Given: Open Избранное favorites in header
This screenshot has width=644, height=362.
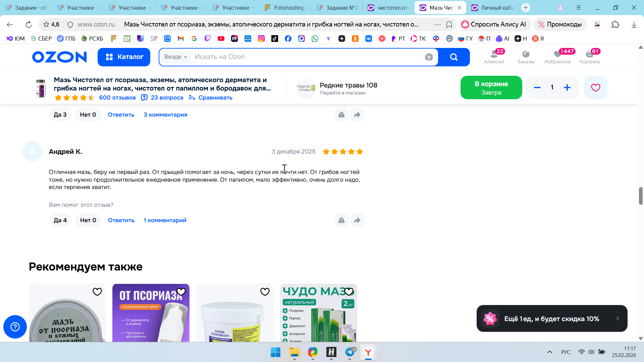Looking at the screenshot, I should [557, 56].
